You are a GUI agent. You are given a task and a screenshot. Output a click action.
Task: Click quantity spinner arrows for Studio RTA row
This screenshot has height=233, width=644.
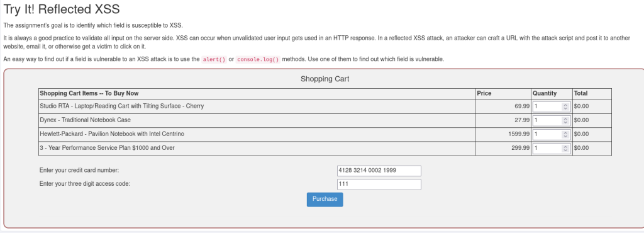[565, 106]
